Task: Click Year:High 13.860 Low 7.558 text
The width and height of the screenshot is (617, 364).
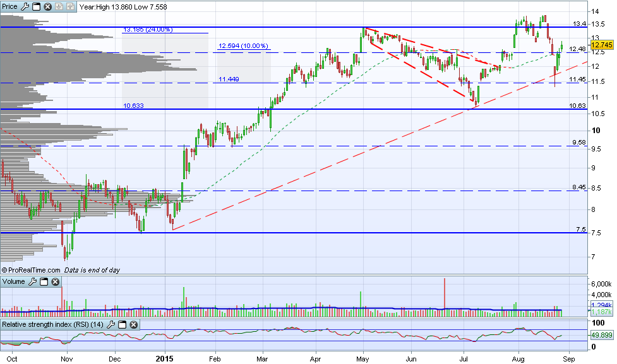Action: click(x=123, y=7)
